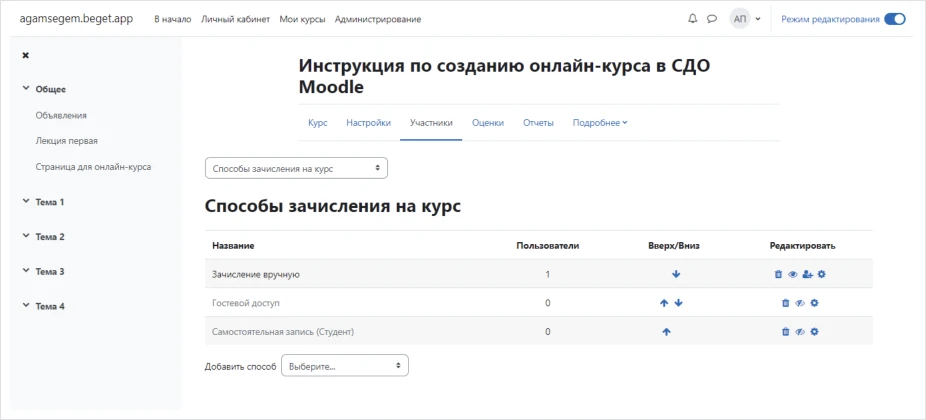Open Лекция первая in the course index
This screenshot has width=926, height=420.
[67, 141]
